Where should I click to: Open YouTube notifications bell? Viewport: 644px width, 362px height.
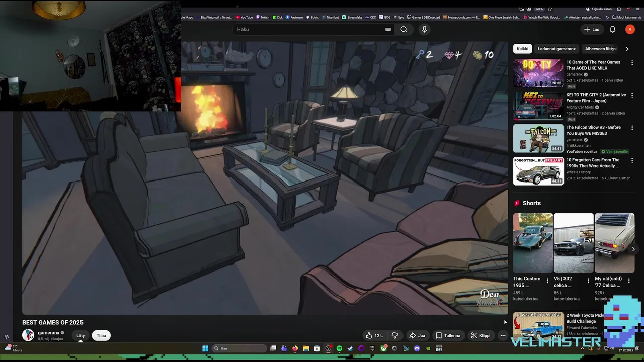click(612, 29)
